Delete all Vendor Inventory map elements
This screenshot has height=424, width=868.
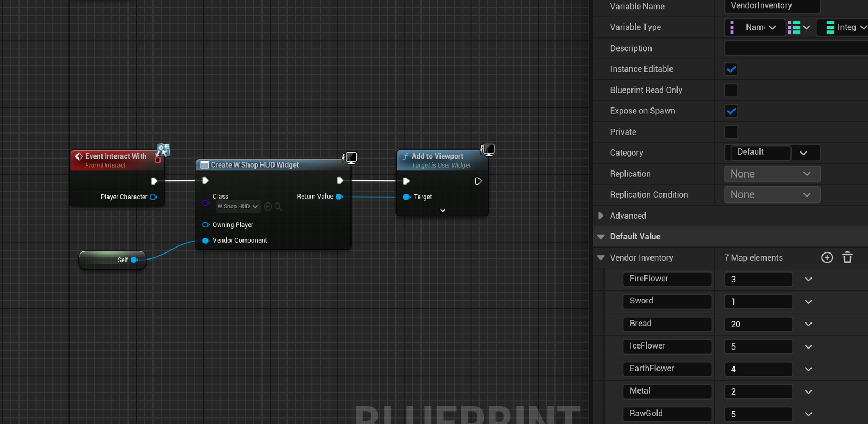pyautogui.click(x=847, y=258)
